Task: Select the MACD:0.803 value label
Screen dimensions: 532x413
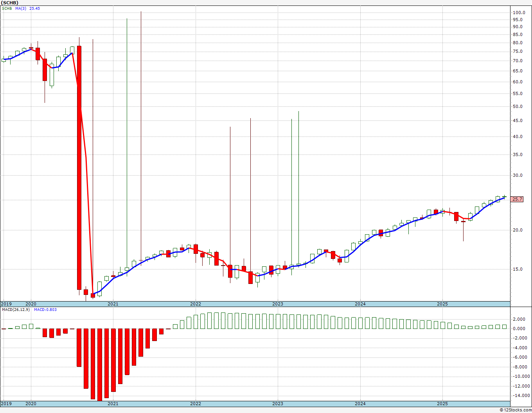Action: [45, 309]
